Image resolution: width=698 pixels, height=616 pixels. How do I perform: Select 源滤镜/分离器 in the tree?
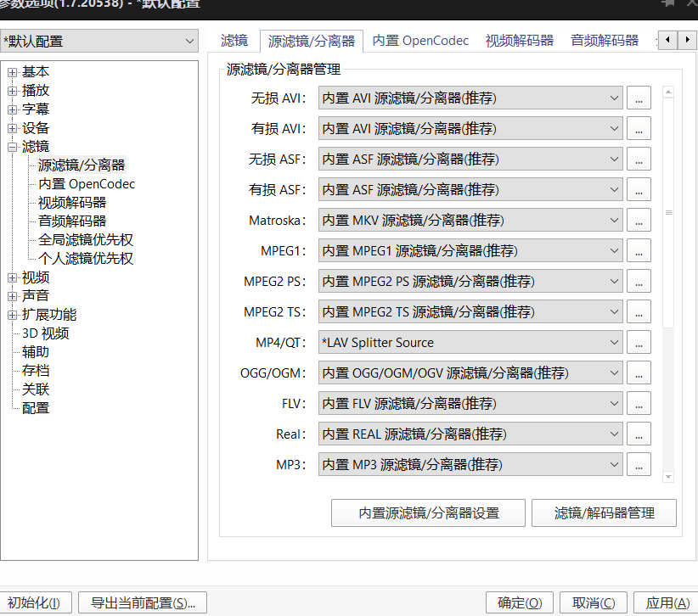click(x=82, y=165)
